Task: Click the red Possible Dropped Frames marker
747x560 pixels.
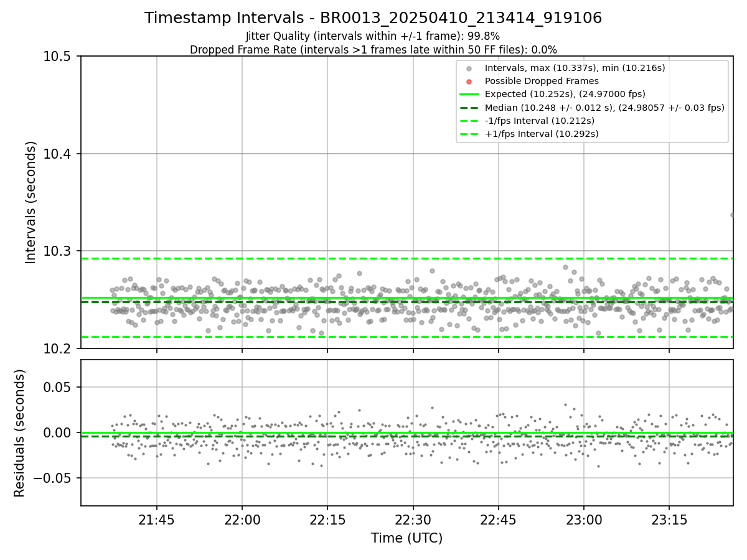Action: coord(469,82)
